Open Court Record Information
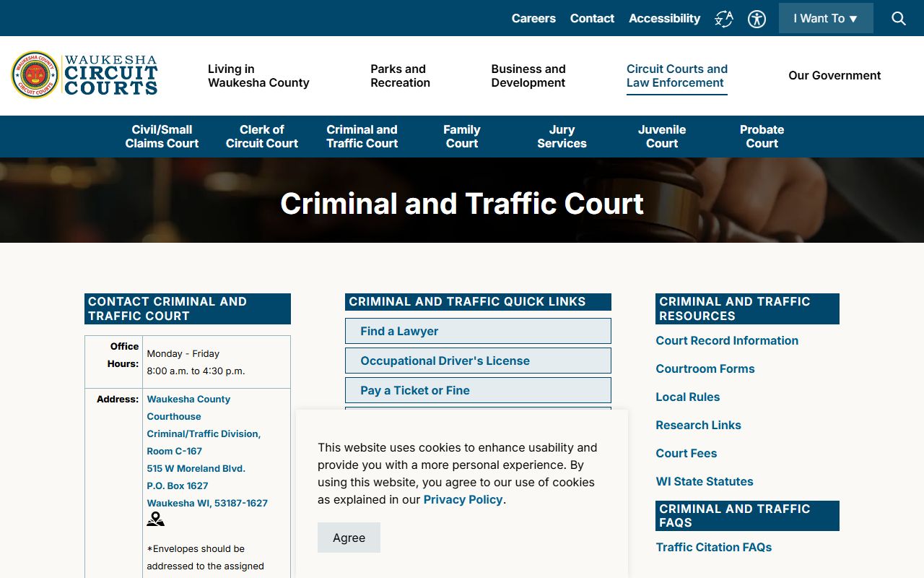This screenshot has width=924, height=578. (x=727, y=340)
